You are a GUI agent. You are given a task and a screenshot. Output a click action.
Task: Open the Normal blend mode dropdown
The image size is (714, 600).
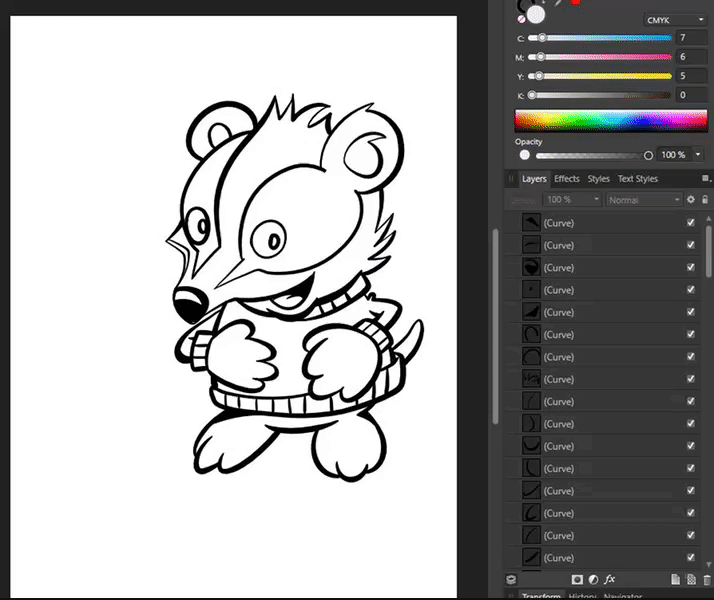coord(644,200)
